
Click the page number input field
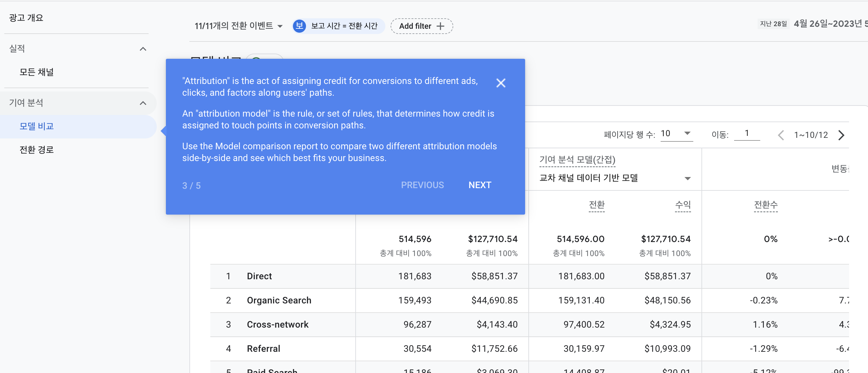747,134
